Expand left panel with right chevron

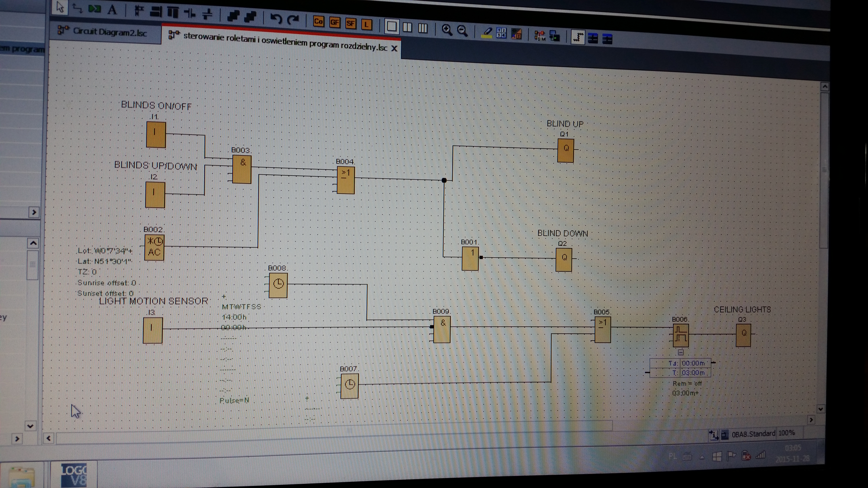[34, 212]
